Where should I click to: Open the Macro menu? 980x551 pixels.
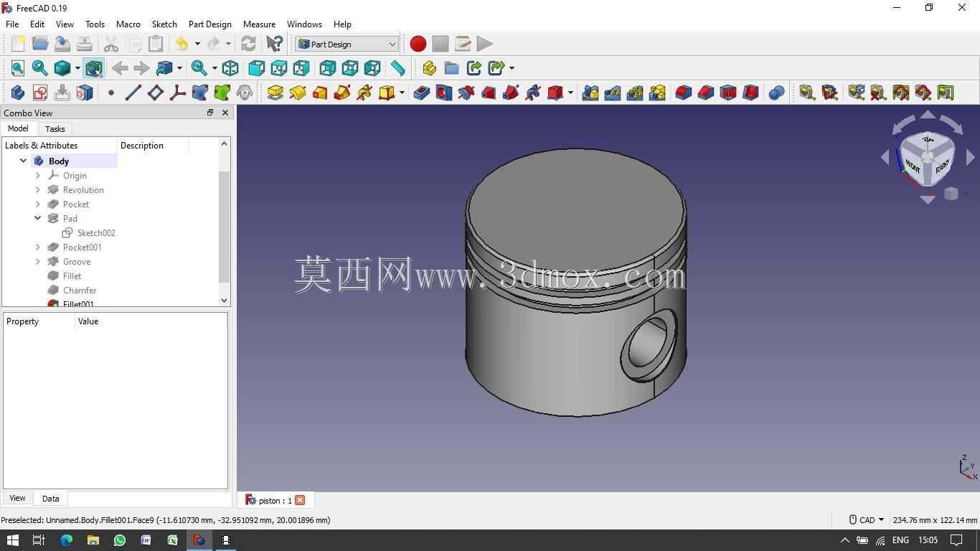coord(128,24)
